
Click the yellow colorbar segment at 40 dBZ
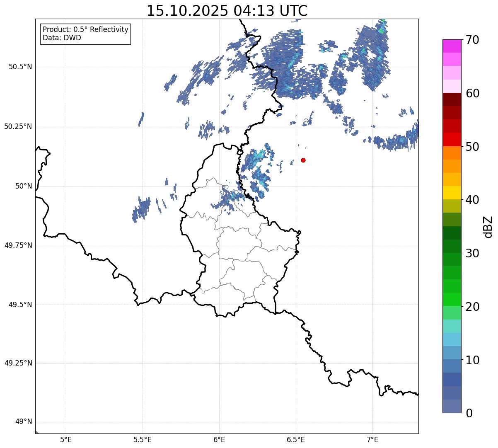click(452, 193)
